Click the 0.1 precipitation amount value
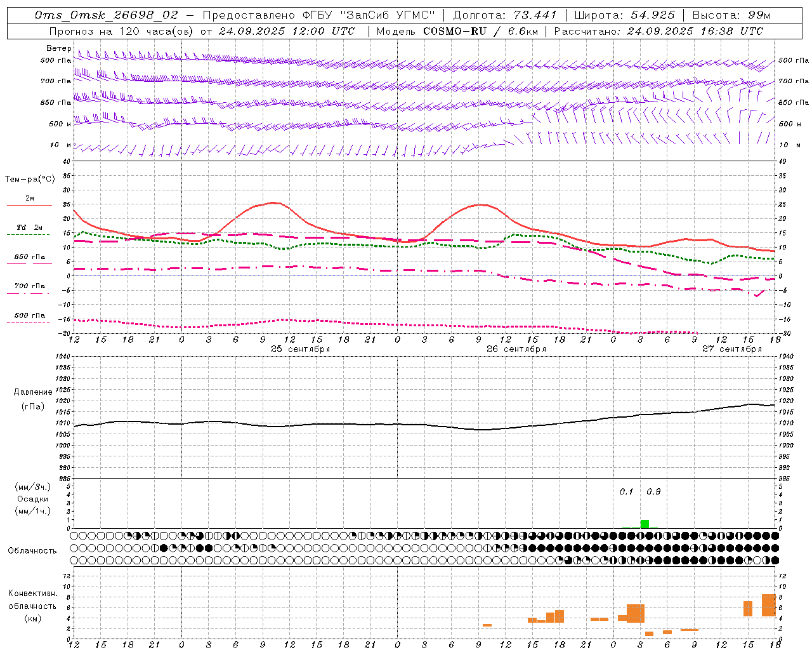Screen dimensions: 812x650 coord(626,491)
